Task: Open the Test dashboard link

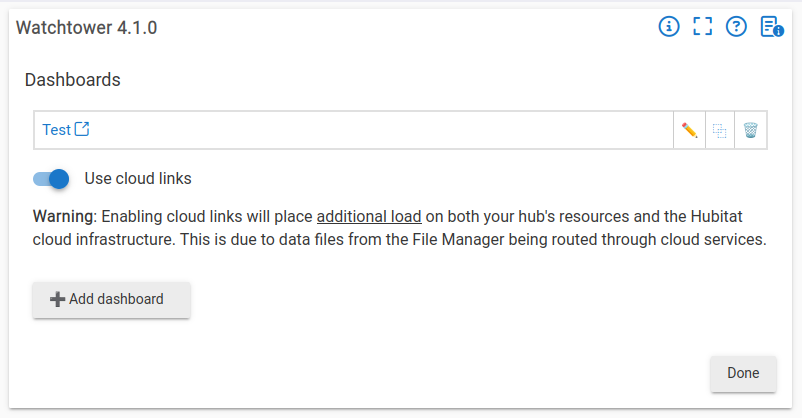Action: pos(56,130)
